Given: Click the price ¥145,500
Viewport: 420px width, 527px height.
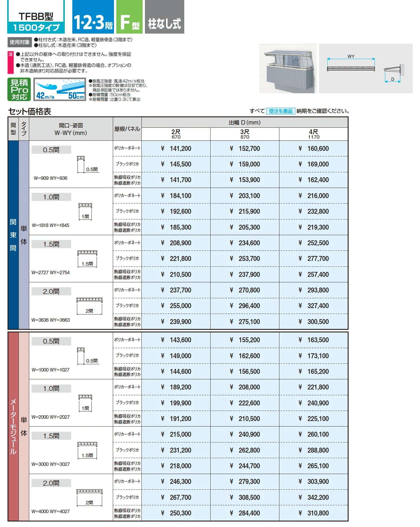Looking at the screenshot, I should click(x=176, y=164).
